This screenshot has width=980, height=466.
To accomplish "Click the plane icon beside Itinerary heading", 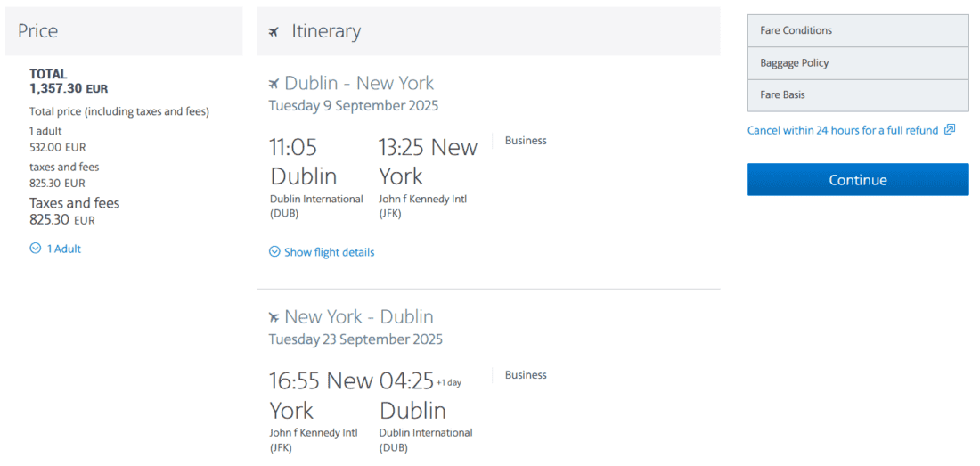I will coord(274,32).
